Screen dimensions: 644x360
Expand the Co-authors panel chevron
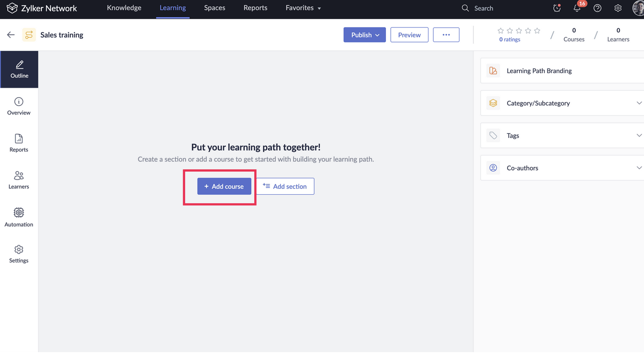pyautogui.click(x=639, y=168)
